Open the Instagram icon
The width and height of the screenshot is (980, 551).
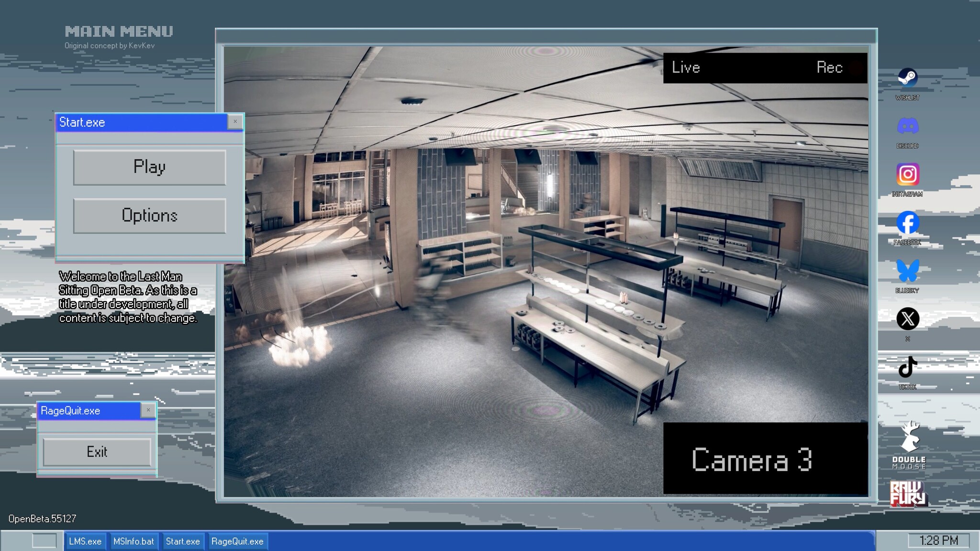tap(907, 175)
